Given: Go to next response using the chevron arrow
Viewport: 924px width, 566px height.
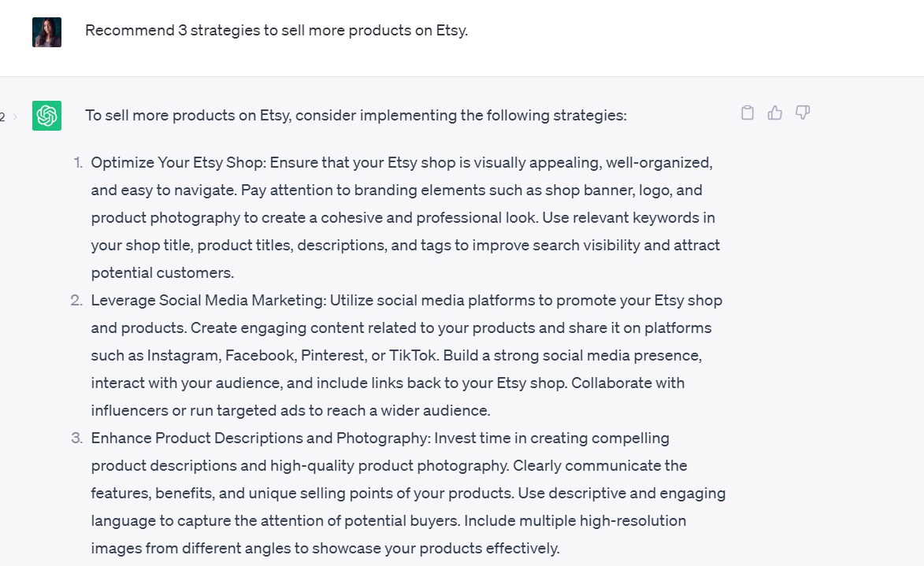Looking at the screenshot, I should pos(14,117).
